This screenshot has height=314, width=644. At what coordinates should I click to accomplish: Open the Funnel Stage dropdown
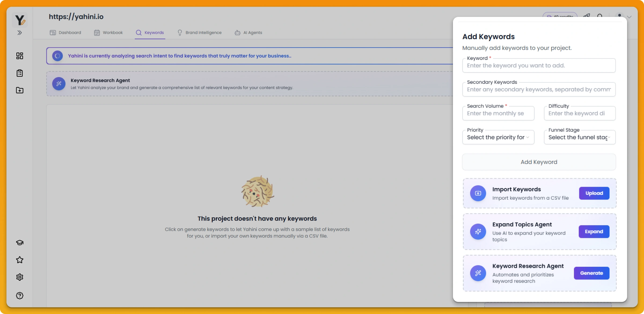point(579,137)
